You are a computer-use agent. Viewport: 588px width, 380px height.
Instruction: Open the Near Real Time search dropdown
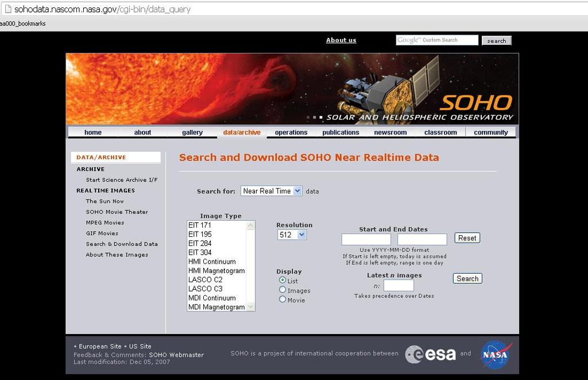[271, 191]
